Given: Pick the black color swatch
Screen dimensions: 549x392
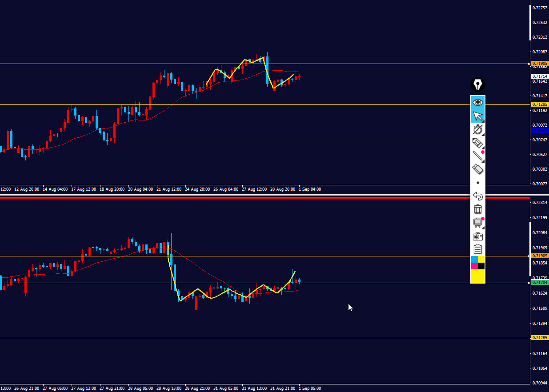Looking at the screenshot, I should [481, 266].
